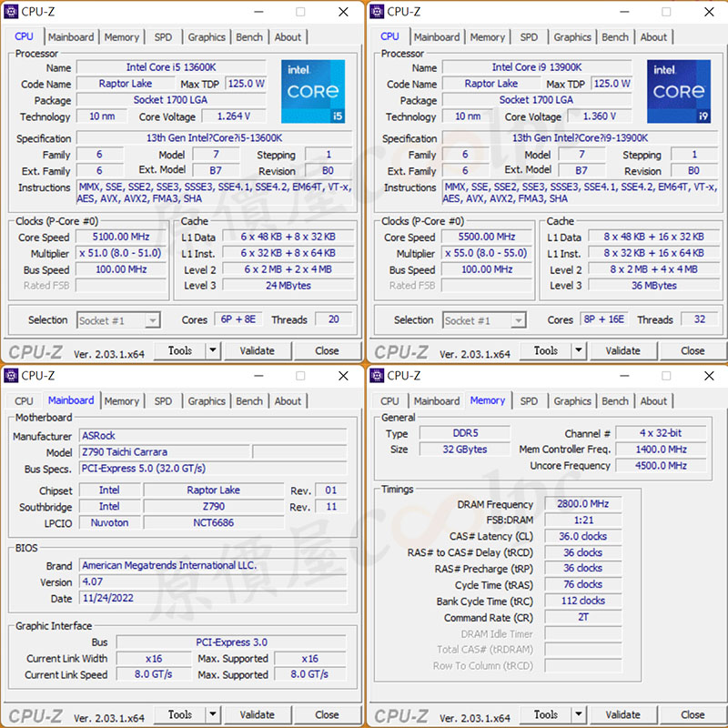
Task: Open the Mainboard tab in the DDR5 Memory window
Action: click(437, 401)
